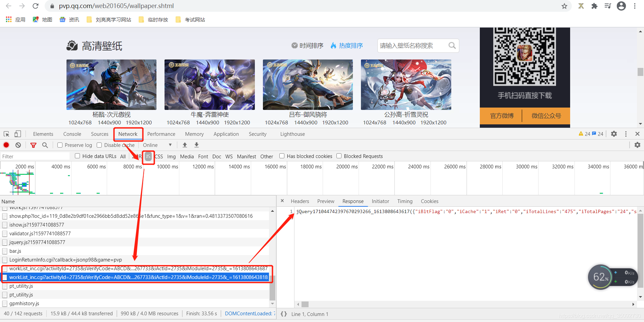Image resolution: width=644 pixels, height=322 pixels.
Task: Switch to the Elements tab
Action: click(x=43, y=134)
